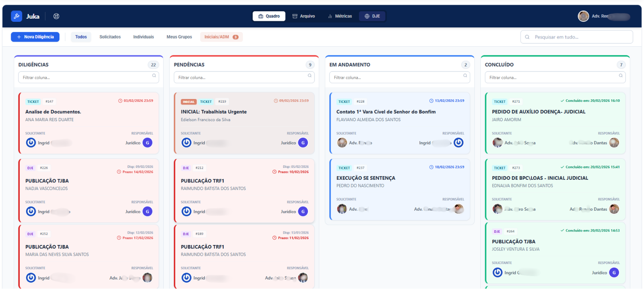Click the Juka gavel logo icon
The width and height of the screenshot is (644, 289).
click(17, 16)
